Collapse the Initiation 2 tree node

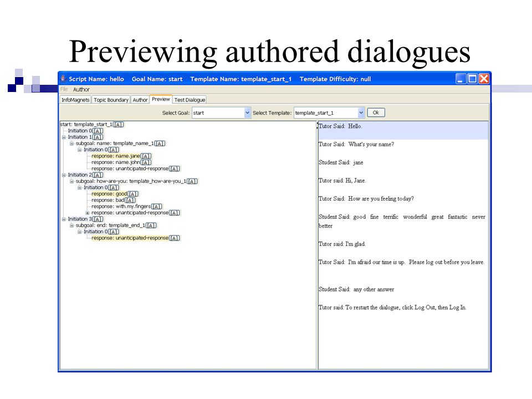tap(64, 175)
